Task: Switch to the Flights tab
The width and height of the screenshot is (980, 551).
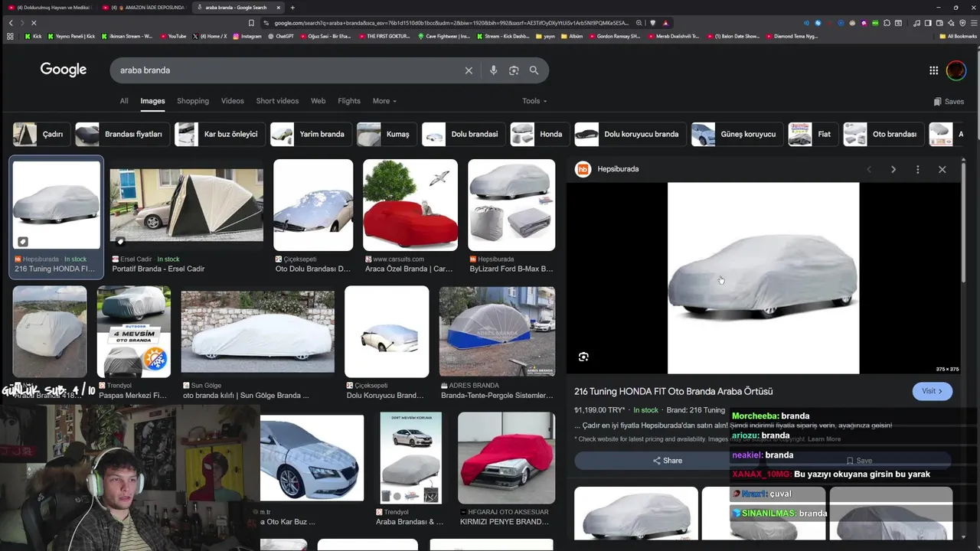Action: 349,101
